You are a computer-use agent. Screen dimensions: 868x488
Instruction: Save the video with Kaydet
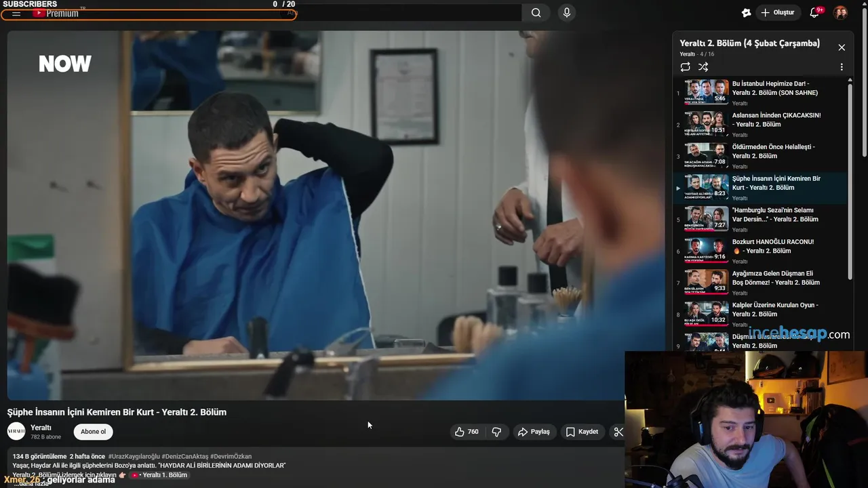pos(582,432)
